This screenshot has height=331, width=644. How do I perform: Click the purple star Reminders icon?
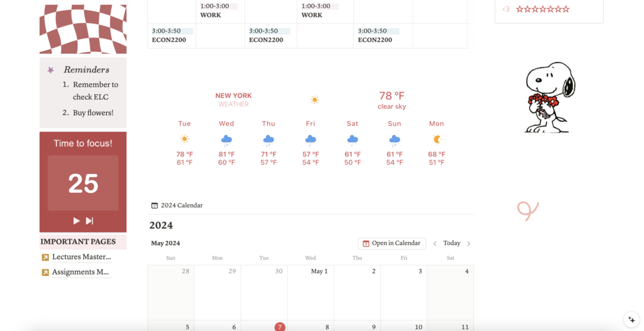point(51,70)
